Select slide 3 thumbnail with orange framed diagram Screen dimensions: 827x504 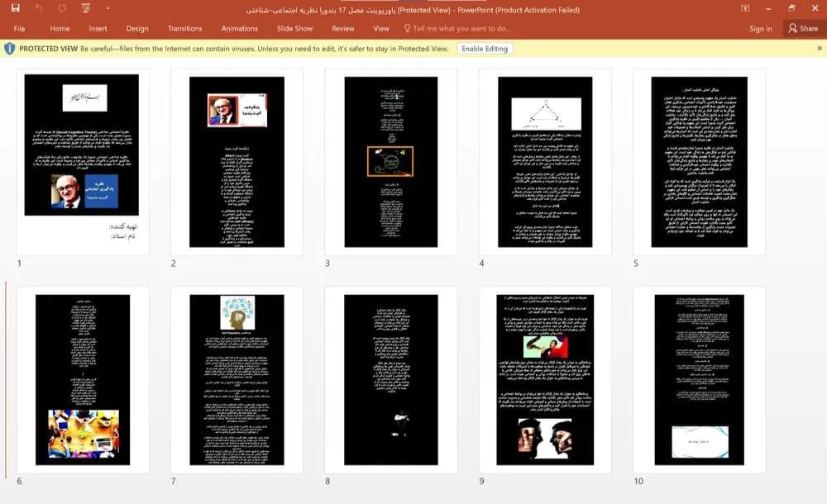[391, 162]
